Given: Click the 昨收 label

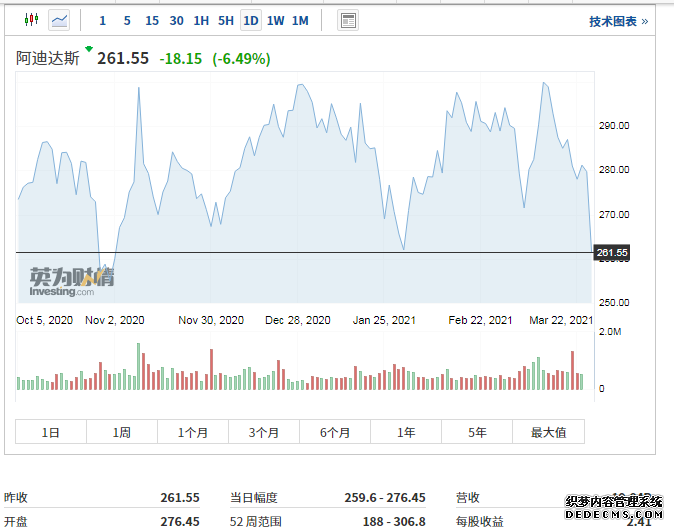Looking at the screenshot, I should pos(15,498).
